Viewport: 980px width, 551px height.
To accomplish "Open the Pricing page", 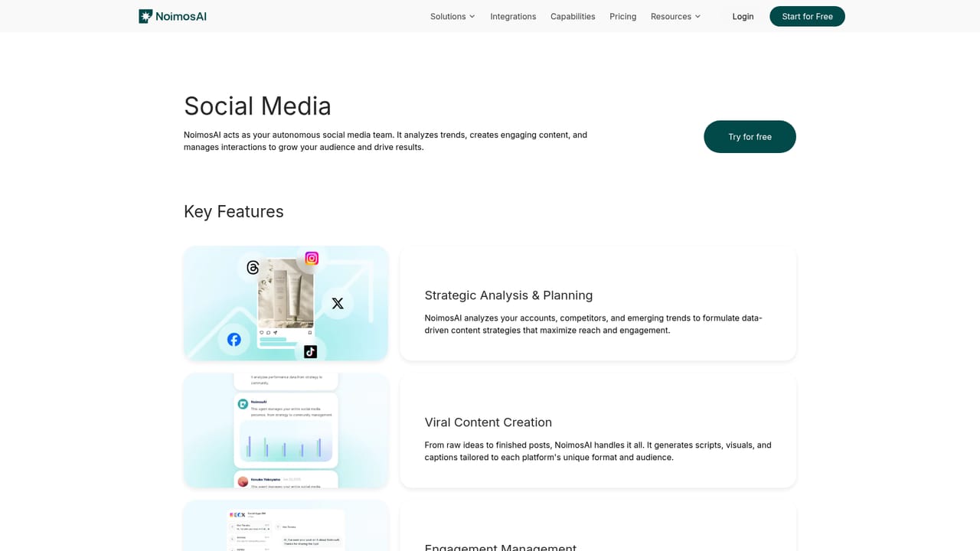I will pos(623,16).
